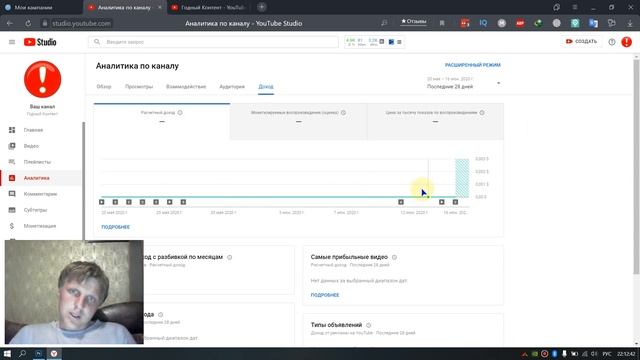640x360 pixels.
Task: Open the Главная dashboard icon in the sidebar
Action: click(x=12, y=130)
